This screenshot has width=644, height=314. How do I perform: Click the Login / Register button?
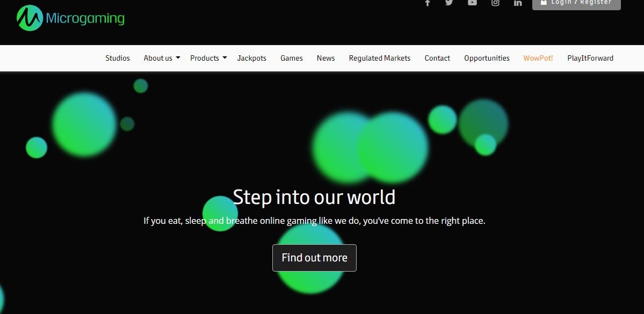pos(576,3)
